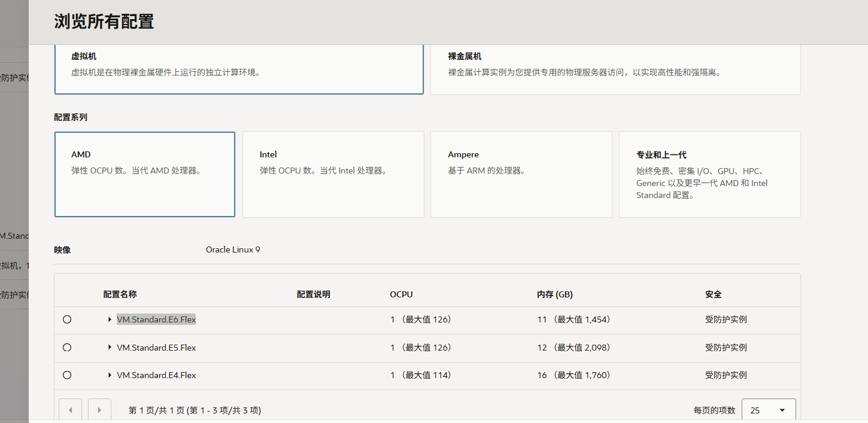Click the 配置名称 column header
Viewport: 868px width, 423px height.
click(x=120, y=294)
